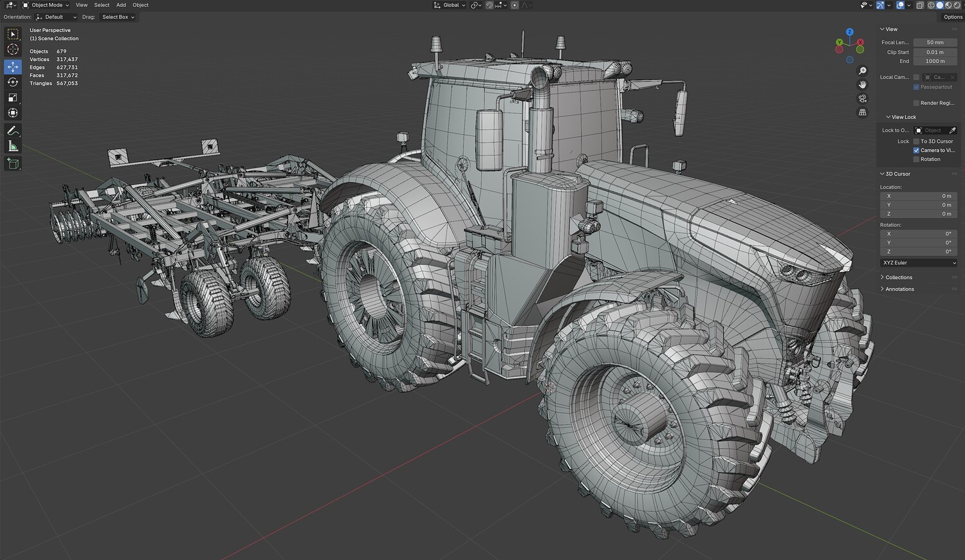Uncheck Lock Camera to View
Screen dimensions: 965x560
click(916, 150)
